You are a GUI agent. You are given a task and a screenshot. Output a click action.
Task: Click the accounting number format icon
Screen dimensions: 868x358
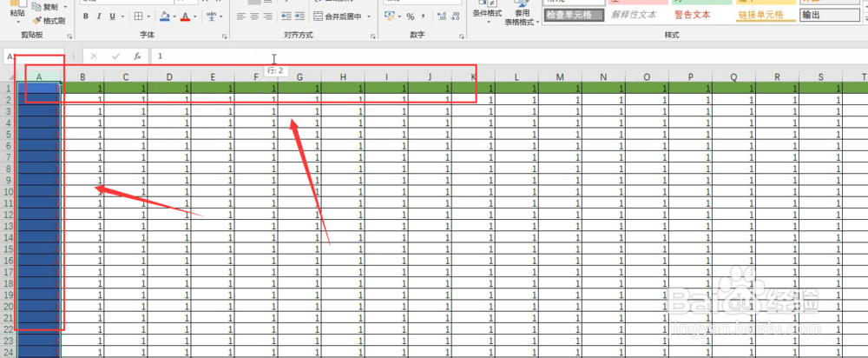click(390, 17)
